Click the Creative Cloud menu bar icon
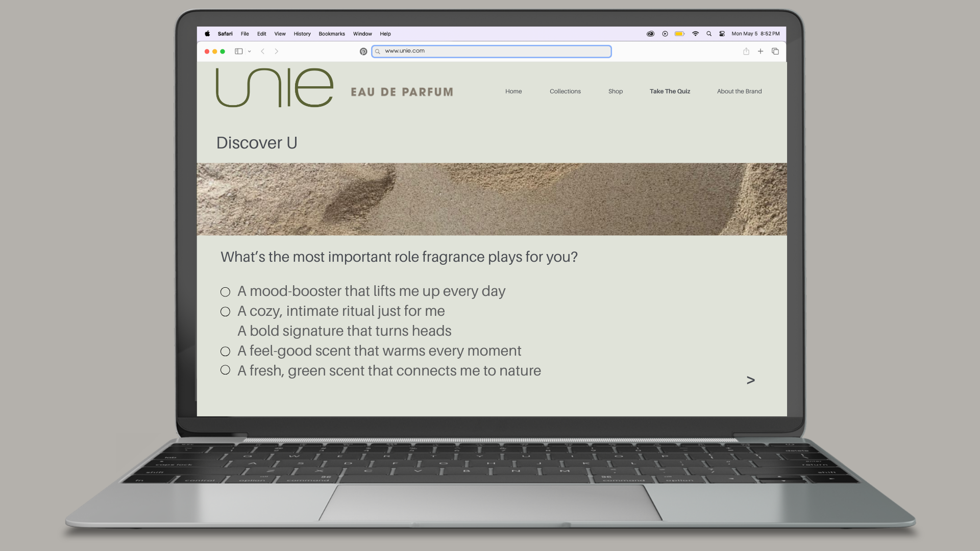Viewport: 980px width, 551px height. click(x=650, y=34)
